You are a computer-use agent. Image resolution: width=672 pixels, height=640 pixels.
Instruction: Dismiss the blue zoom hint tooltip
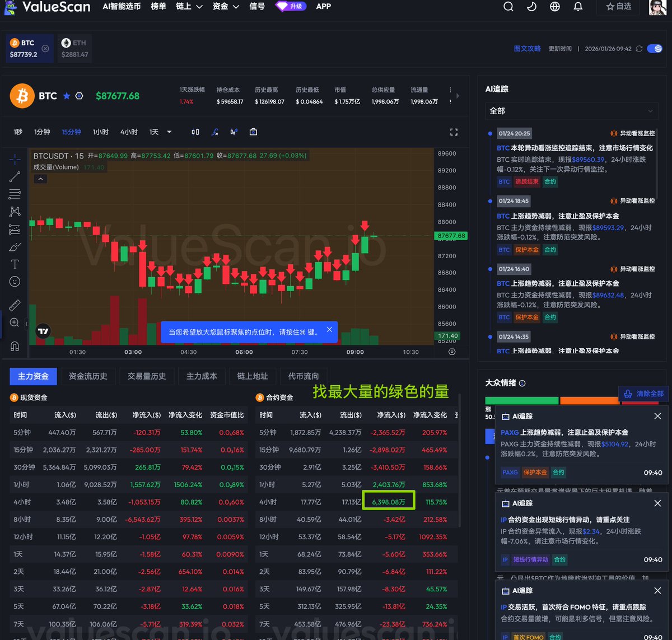click(329, 330)
